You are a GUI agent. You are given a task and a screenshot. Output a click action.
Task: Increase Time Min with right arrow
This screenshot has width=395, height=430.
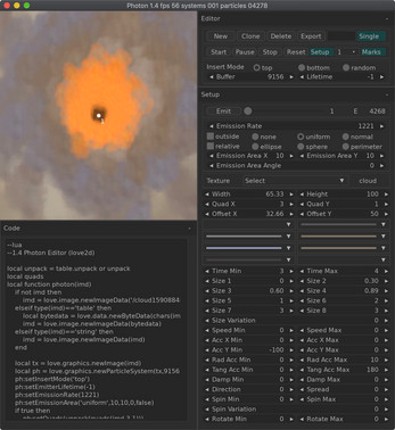coord(292,271)
